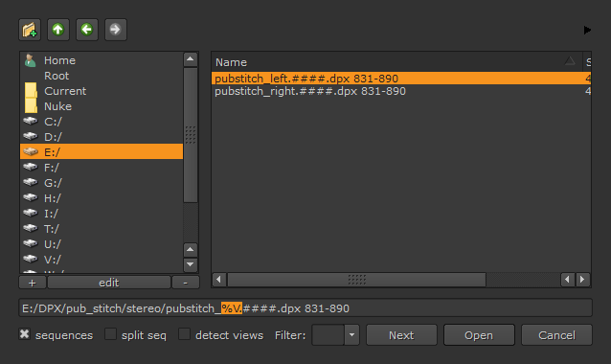The height and width of the screenshot is (364, 611).
Task: Click into the file path input field
Action: tap(305, 308)
